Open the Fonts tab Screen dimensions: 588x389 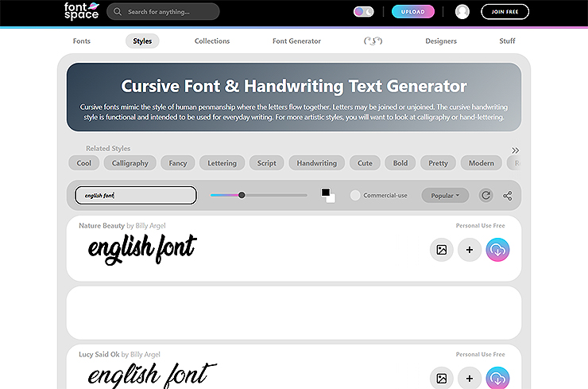(x=81, y=41)
